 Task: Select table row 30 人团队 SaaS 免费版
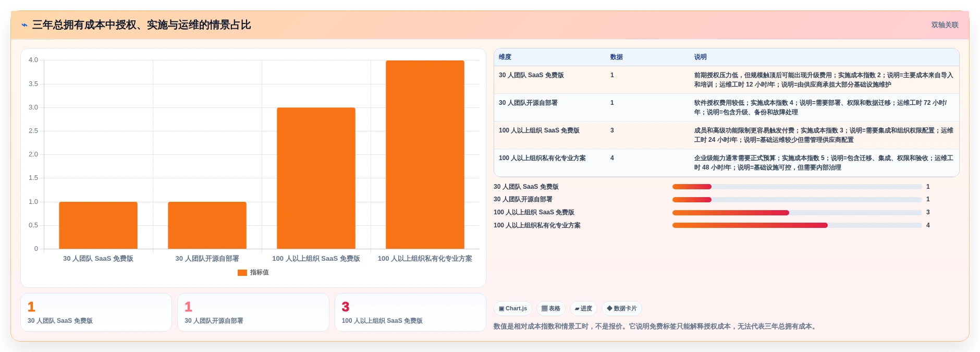(x=726, y=80)
